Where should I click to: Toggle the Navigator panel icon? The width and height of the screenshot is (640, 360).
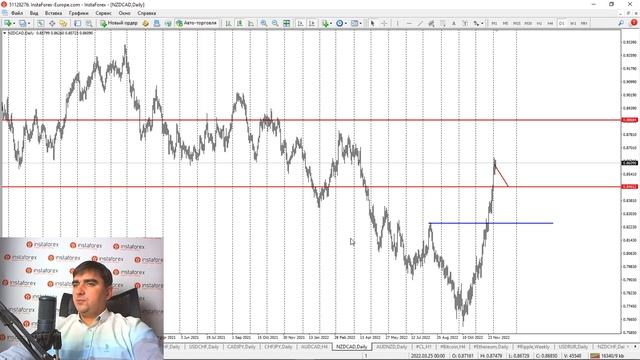click(x=63, y=23)
